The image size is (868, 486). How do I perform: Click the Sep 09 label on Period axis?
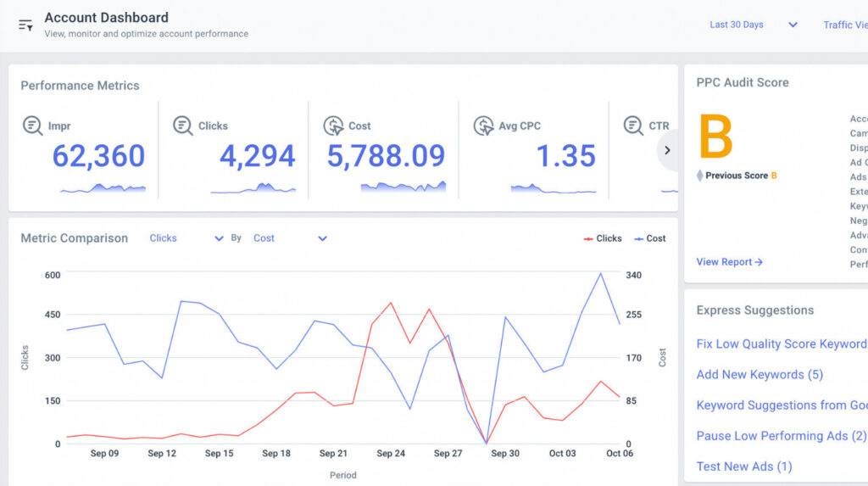(104, 453)
